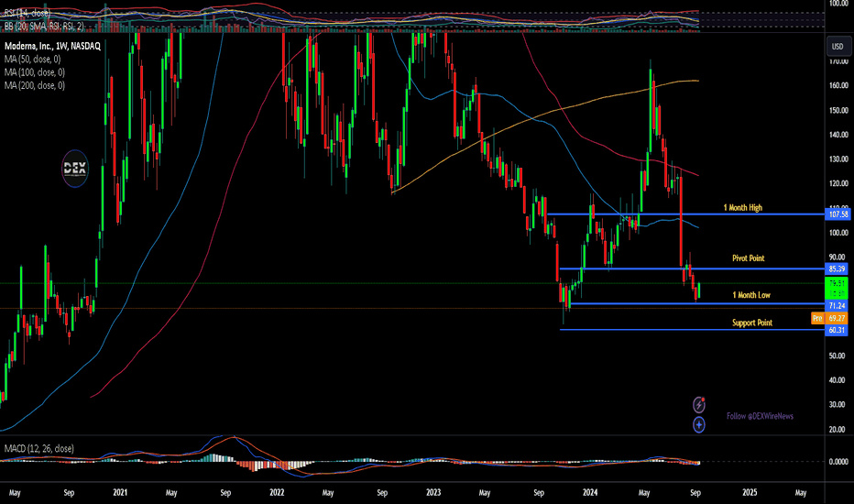Viewport: 854px width, 504px height.
Task: Click the Support Point label
Action: click(752, 323)
